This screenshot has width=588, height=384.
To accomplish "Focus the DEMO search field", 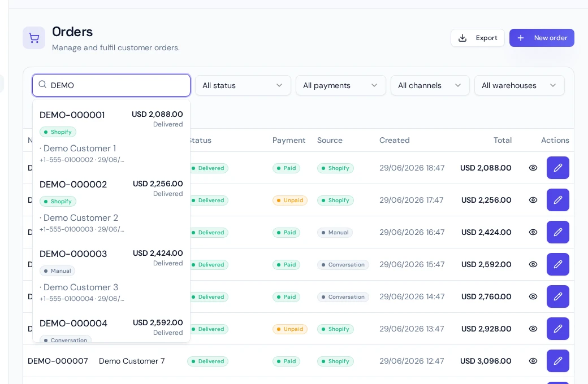I will pos(111,85).
